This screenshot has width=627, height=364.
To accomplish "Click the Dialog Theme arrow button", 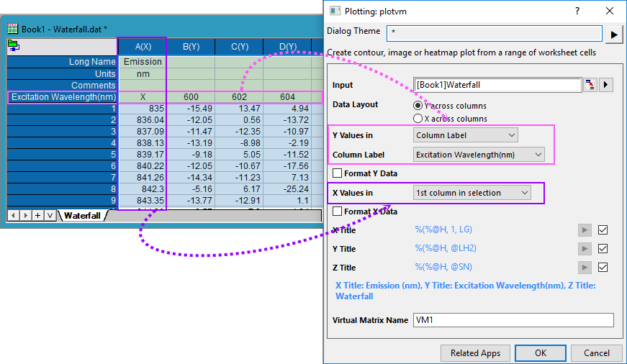I will pyautogui.click(x=614, y=35).
